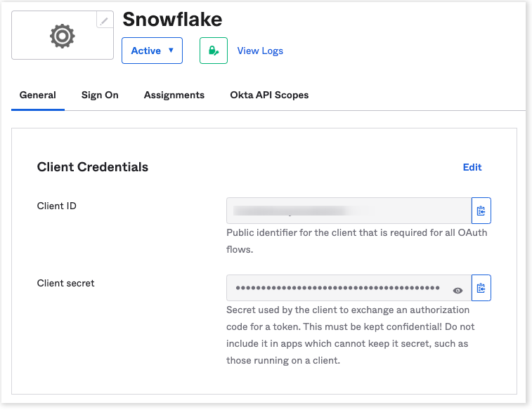Image resolution: width=532 pixels, height=410 pixels.
Task: Click Edit in Client Credentials section
Action: point(472,167)
